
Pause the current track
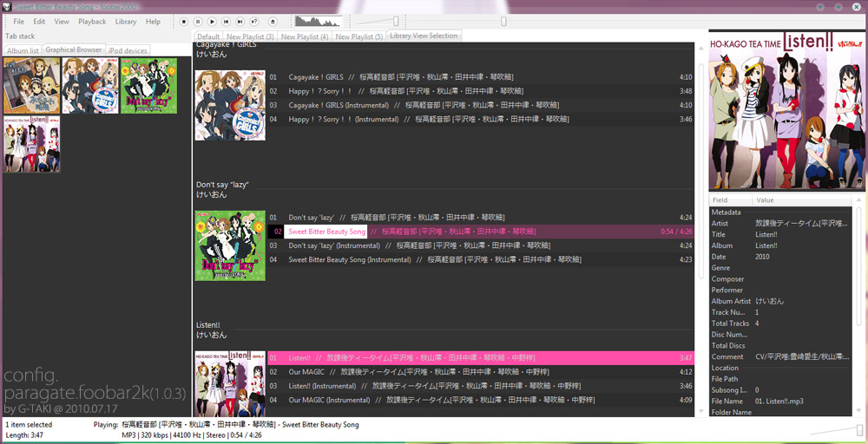pos(198,22)
